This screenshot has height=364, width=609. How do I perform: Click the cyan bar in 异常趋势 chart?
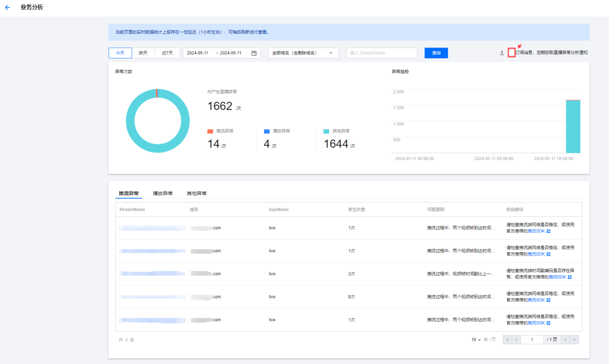click(x=573, y=127)
